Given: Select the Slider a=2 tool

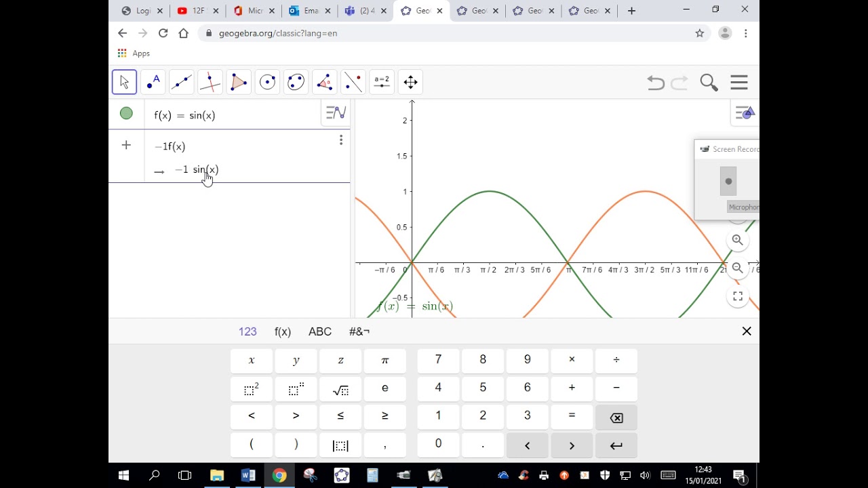Looking at the screenshot, I should pos(382,82).
